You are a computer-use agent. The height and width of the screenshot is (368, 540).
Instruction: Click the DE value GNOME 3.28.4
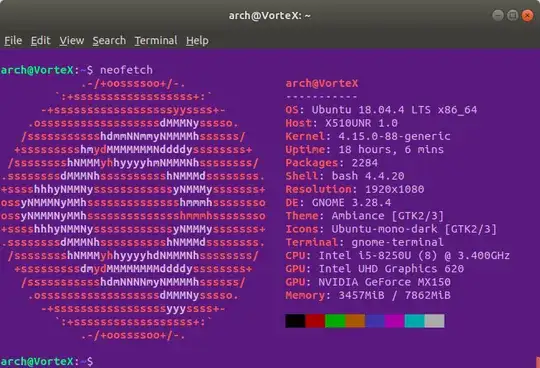coord(351,203)
